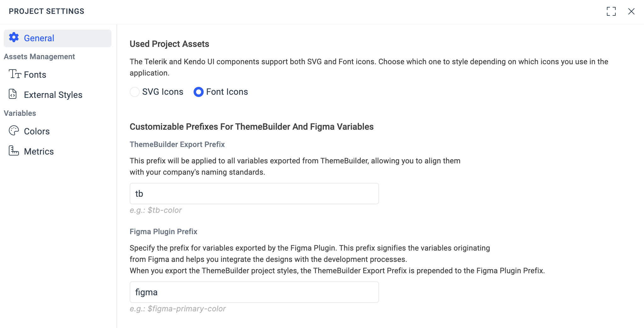Open the Metrics section
Viewport: 644px width, 328px height.
[39, 151]
